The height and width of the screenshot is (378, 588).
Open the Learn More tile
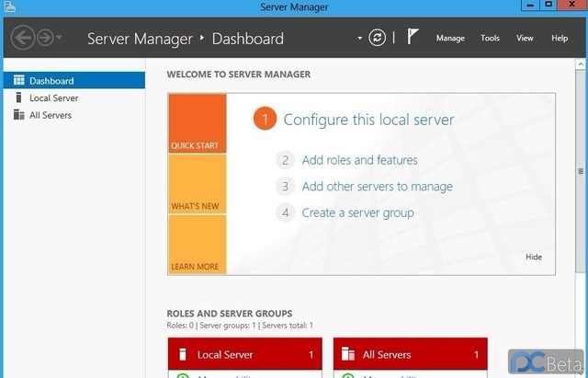[198, 245]
